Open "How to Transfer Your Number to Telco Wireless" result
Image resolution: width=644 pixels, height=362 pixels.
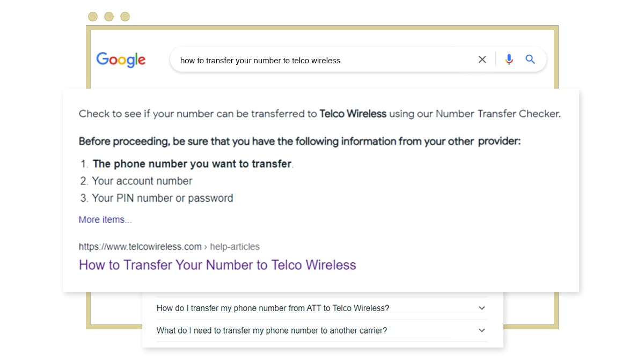217,265
